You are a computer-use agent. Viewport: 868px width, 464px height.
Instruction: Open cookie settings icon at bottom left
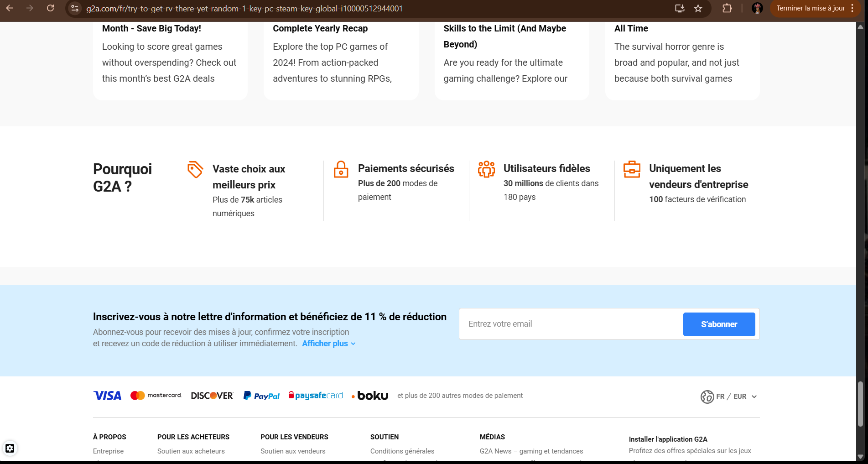point(10,448)
